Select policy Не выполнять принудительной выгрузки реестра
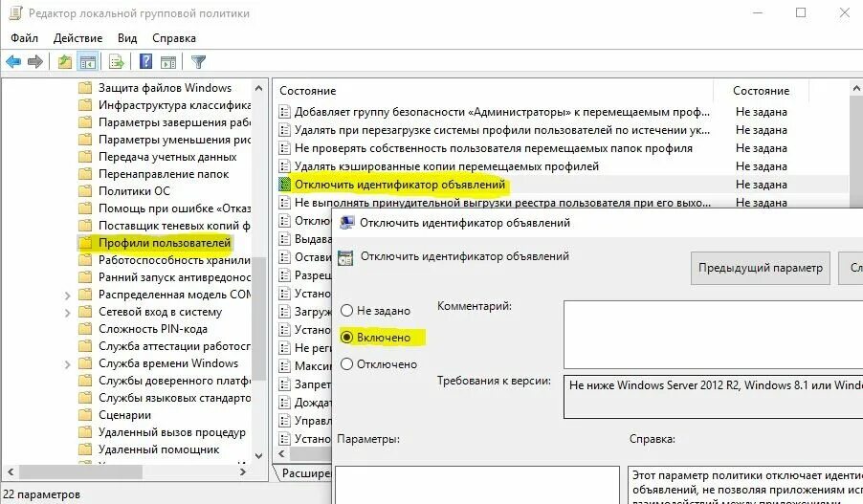 pos(502,203)
